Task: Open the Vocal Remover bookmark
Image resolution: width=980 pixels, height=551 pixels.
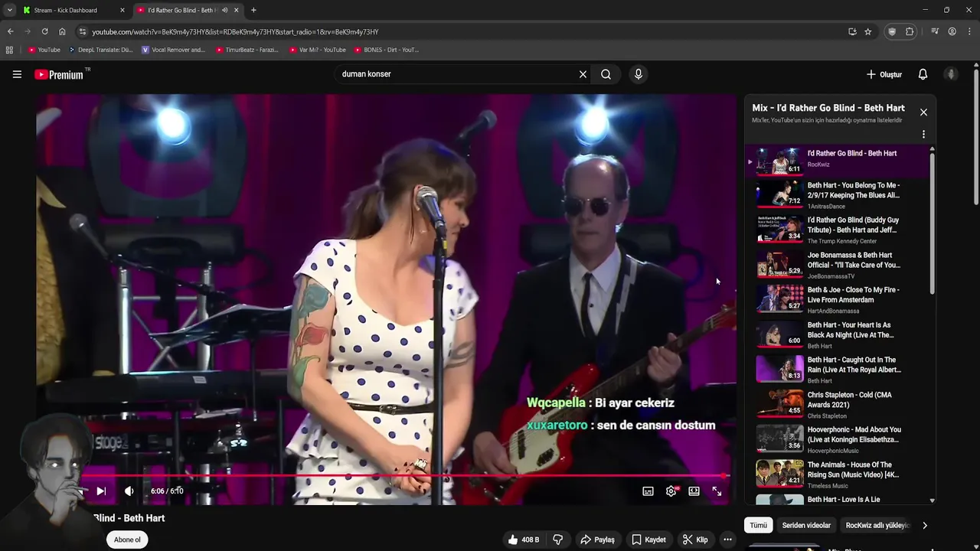Action: [173, 50]
